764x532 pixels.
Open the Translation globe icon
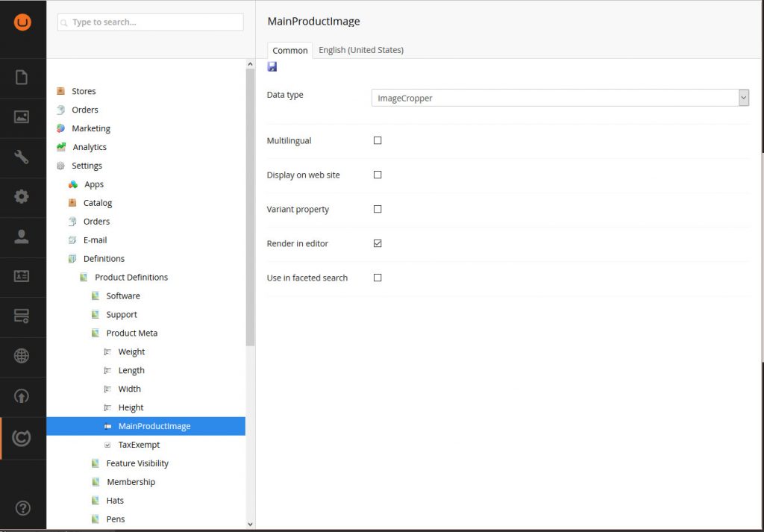[23, 357]
